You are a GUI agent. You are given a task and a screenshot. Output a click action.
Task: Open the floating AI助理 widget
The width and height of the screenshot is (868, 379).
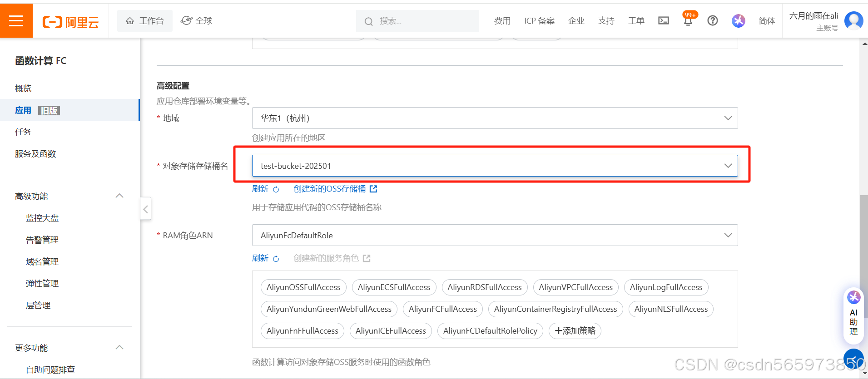coord(853,316)
